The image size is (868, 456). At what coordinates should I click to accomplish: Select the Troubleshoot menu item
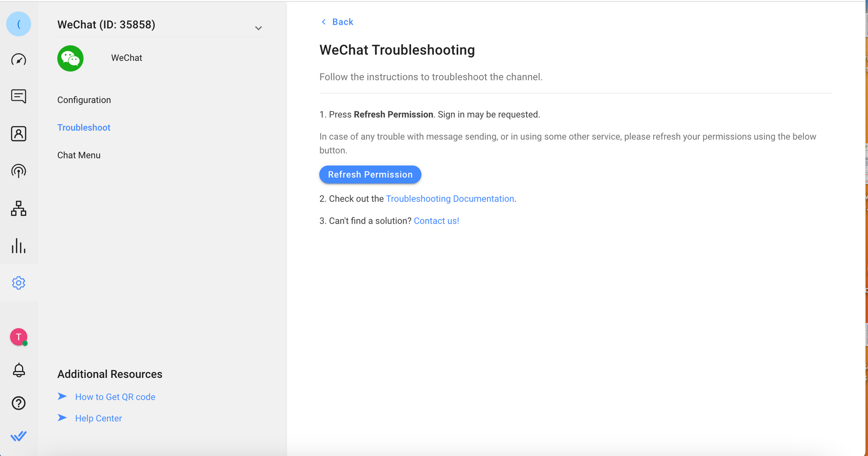(x=84, y=128)
